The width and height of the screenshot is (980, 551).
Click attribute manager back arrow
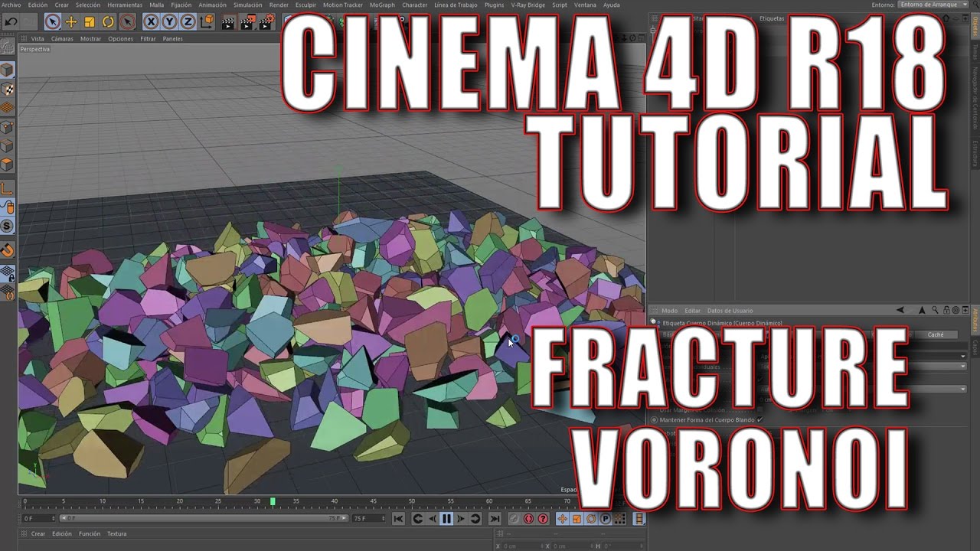click(900, 311)
